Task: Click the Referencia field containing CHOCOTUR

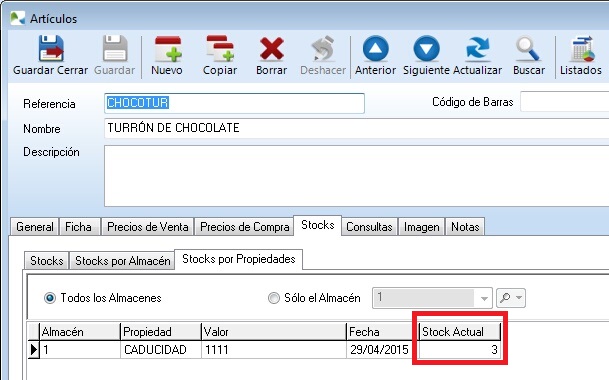Action: tap(234, 103)
